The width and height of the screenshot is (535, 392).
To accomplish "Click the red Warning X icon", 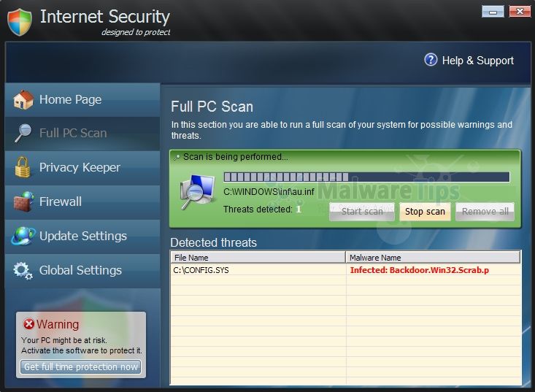I will click(28, 324).
